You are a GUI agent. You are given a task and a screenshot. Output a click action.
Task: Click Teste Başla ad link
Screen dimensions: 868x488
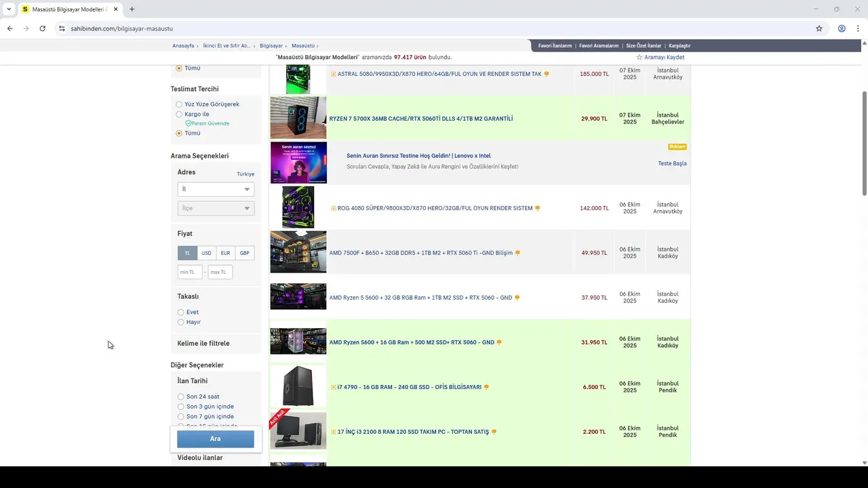pyautogui.click(x=672, y=163)
